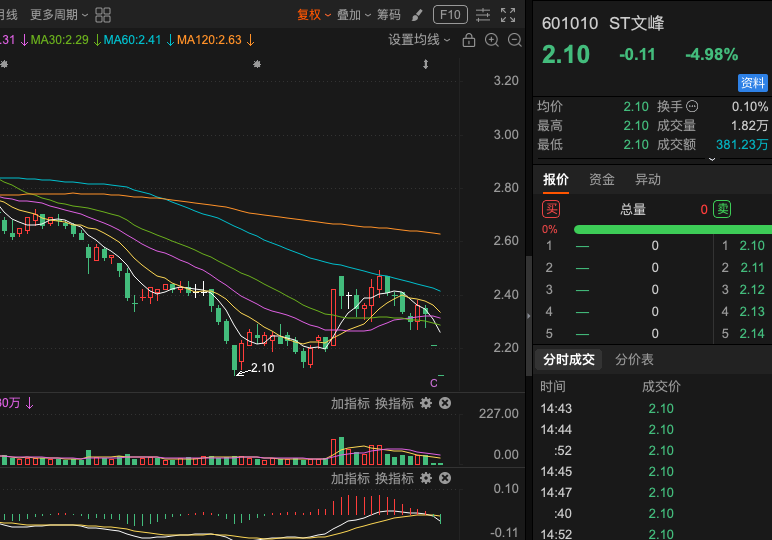Click the 资料 blue button
Image resolution: width=772 pixels, height=540 pixels.
[752, 83]
